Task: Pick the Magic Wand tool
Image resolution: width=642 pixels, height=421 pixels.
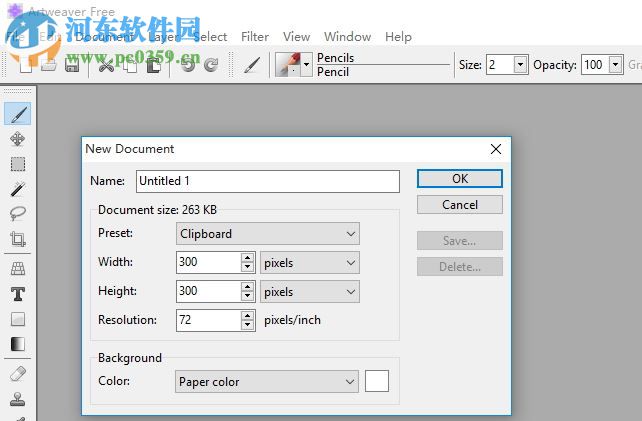Action: [18, 189]
